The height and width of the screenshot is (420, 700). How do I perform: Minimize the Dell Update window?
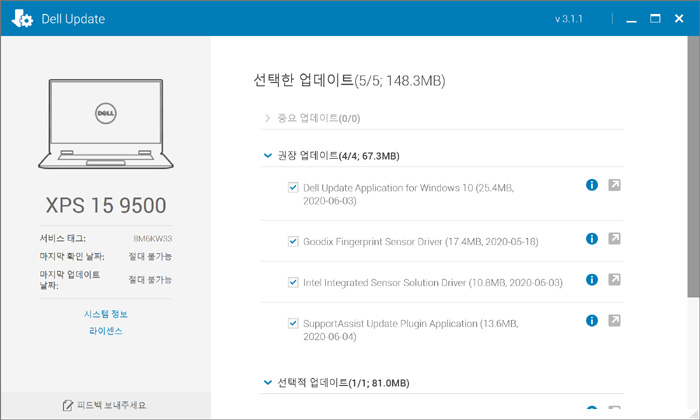[x=631, y=19]
